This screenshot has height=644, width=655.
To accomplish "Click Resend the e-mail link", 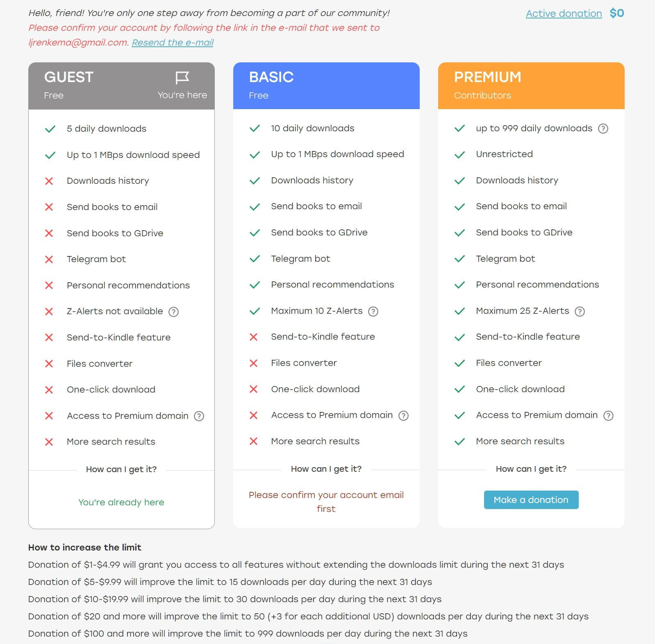I will pos(173,43).
